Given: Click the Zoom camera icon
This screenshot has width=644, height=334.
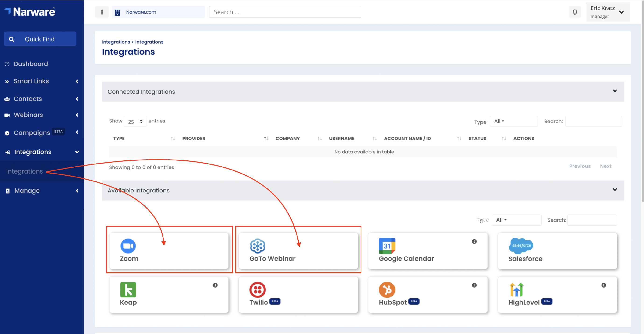Looking at the screenshot, I should click(x=128, y=246).
